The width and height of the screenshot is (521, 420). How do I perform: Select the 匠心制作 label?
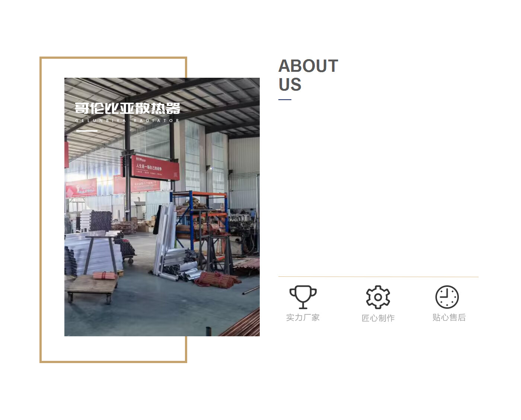pos(378,318)
